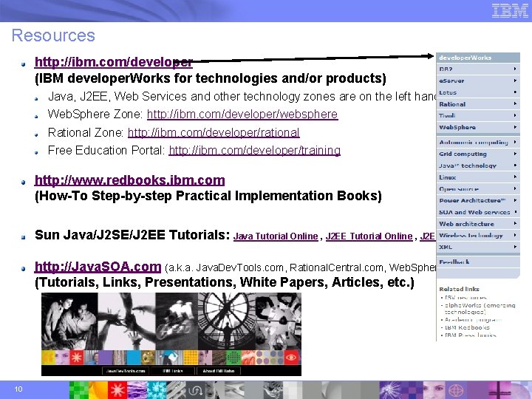The width and height of the screenshot is (532, 399).
Task: Open the http://JavaSOA.com link
Action: [98, 266]
